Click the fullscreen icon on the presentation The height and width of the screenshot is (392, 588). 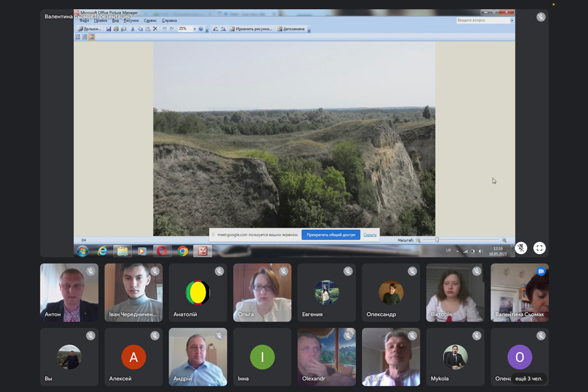[539, 248]
